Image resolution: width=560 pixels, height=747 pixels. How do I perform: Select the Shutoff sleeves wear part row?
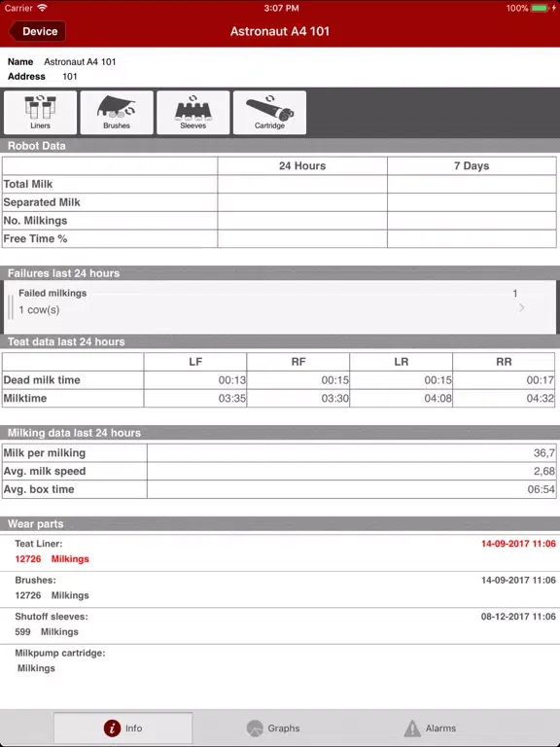coord(280,624)
